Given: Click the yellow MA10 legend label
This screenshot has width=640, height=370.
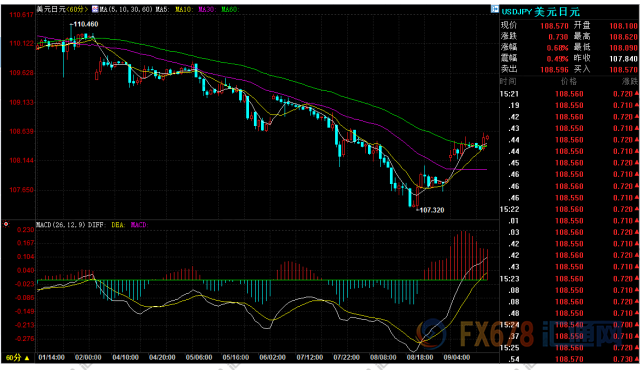Looking at the screenshot, I should pyautogui.click(x=184, y=9).
